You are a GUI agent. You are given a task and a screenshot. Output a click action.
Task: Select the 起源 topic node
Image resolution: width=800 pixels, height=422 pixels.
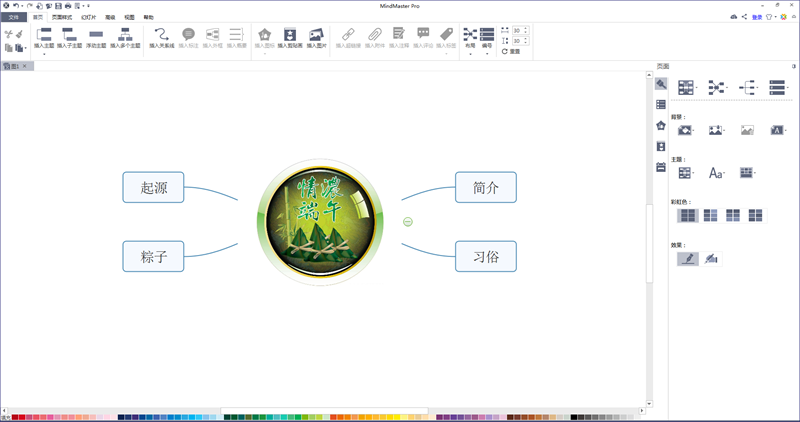(153, 187)
